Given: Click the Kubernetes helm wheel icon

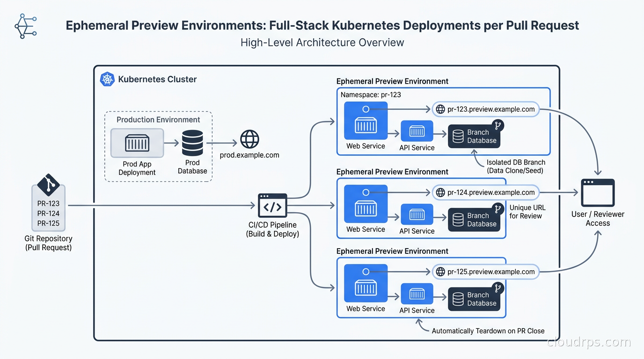Looking at the screenshot, I should (107, 79).
